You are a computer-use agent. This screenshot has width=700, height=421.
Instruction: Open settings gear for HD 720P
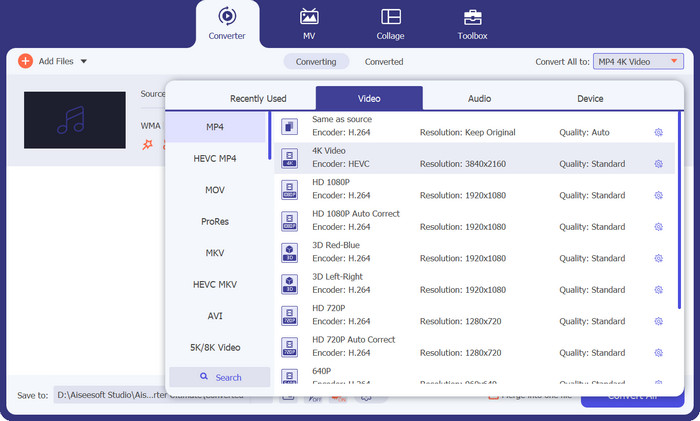point(658,321)
